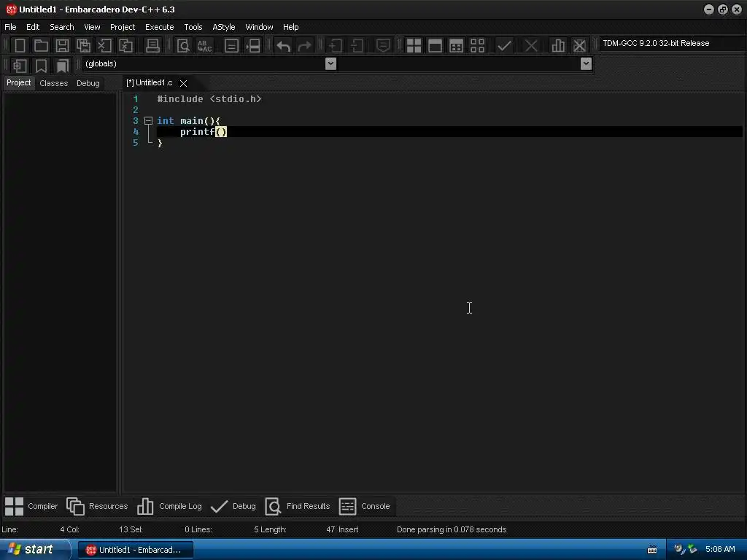Click the Goto bookmark toolbar icon

point(63,65)
